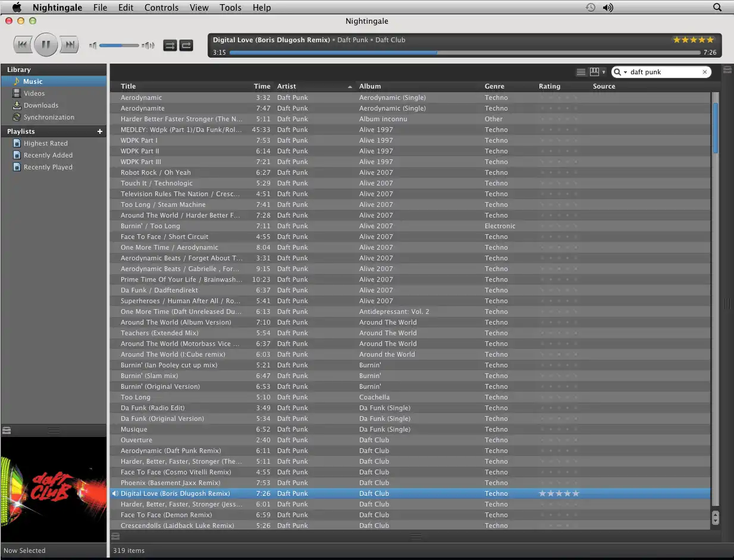Click speaker icon on Digital Love row
Screen dimensions: 734x560
(x=115, y=493)
